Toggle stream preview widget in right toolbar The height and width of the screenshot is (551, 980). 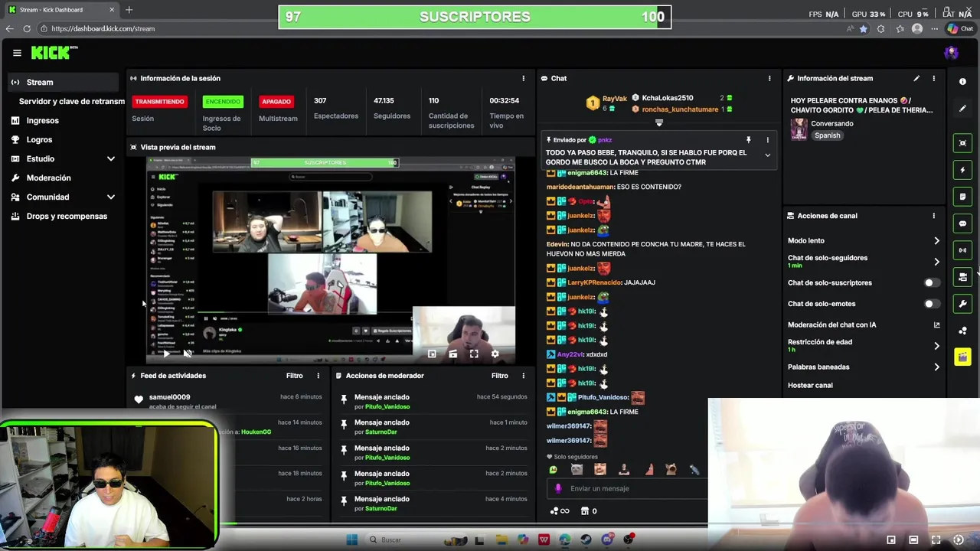962,143
